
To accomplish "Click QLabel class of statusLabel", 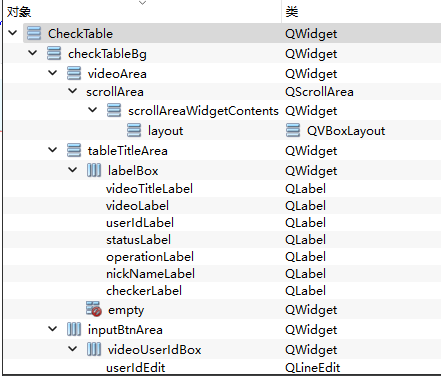I will pos(305,240).
